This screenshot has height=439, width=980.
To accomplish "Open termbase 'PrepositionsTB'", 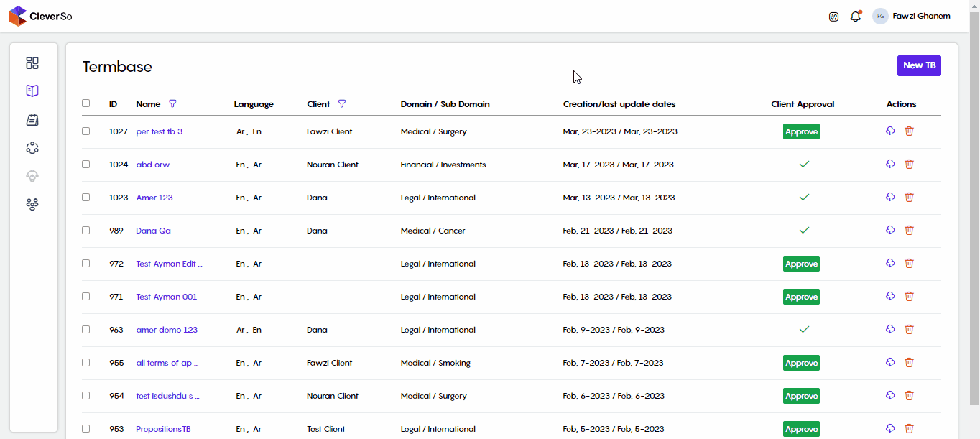I will 163,429.
